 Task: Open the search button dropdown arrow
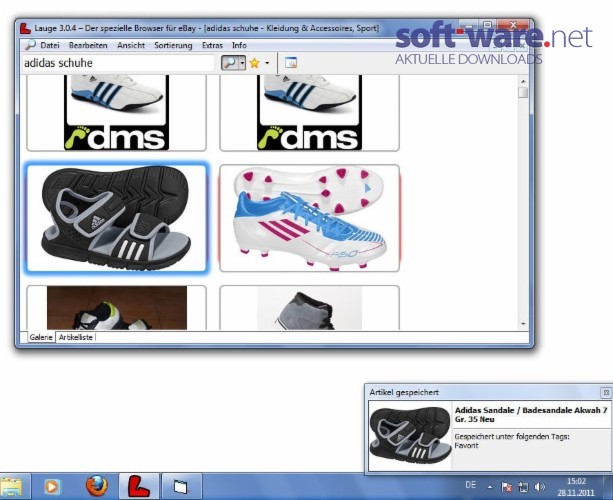click(x=242, y=63)
